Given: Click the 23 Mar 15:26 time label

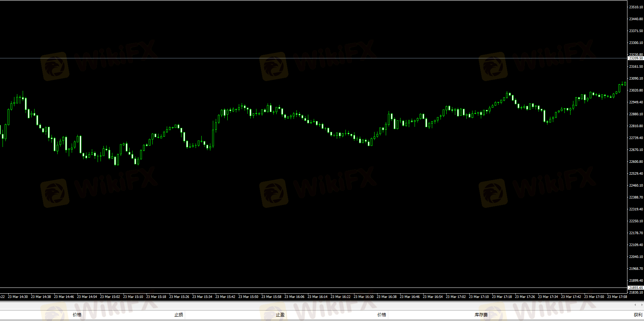Looking at the screenshot, I should pyautogui.click(x=179, y=297).
